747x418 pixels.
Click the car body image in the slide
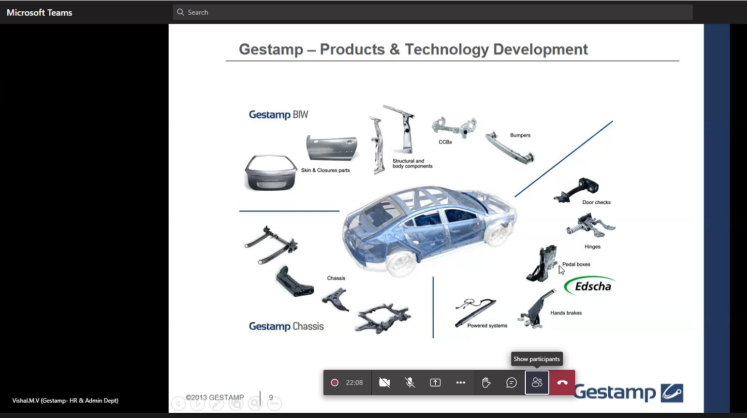(x=429, y=230)
